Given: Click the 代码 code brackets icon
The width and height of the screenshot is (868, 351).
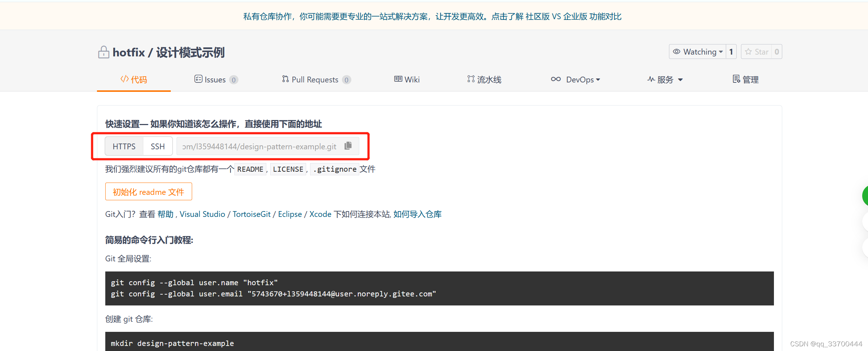Looking at the screenshot, I should coord(124,79).
